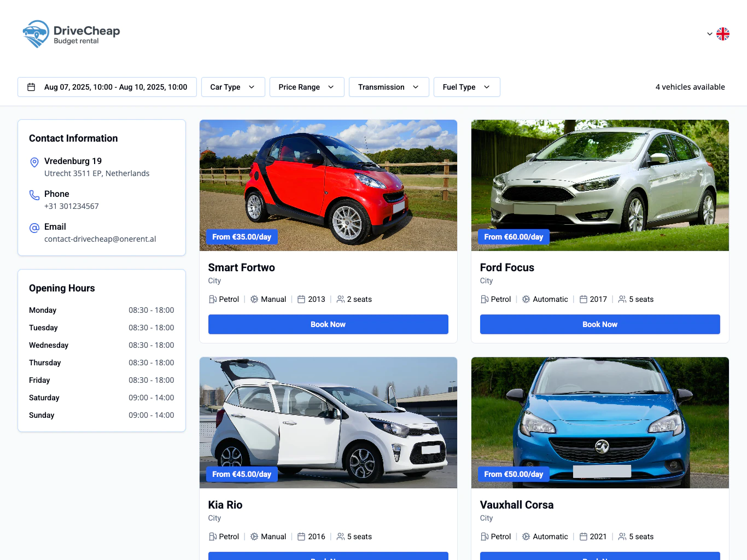This screenshot has width=747, height=560.
Task: Click the Ford Focus title
Action: point(507,267)
